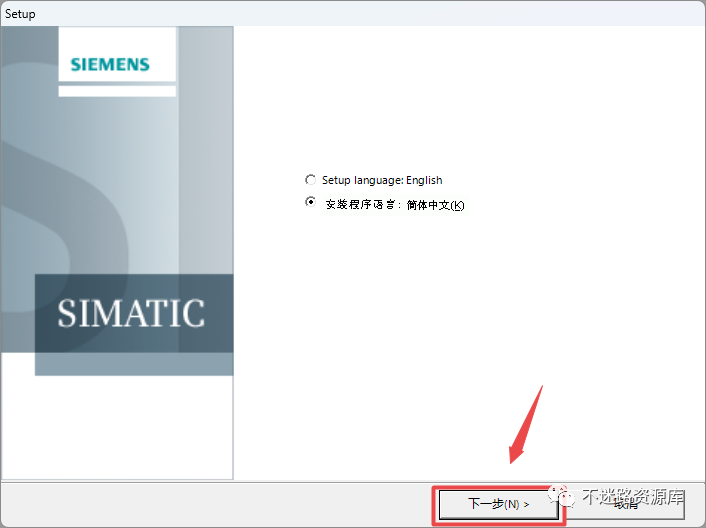
Task: Select the 简体中文 setup language radio button
Action: click(310, 202)
